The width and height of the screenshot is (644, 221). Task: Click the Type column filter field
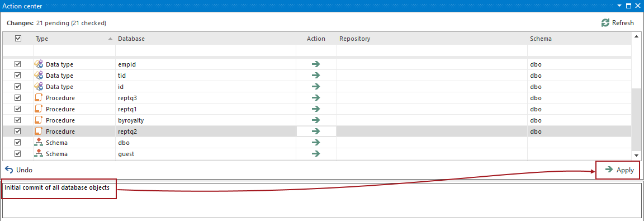coord(74,50)
